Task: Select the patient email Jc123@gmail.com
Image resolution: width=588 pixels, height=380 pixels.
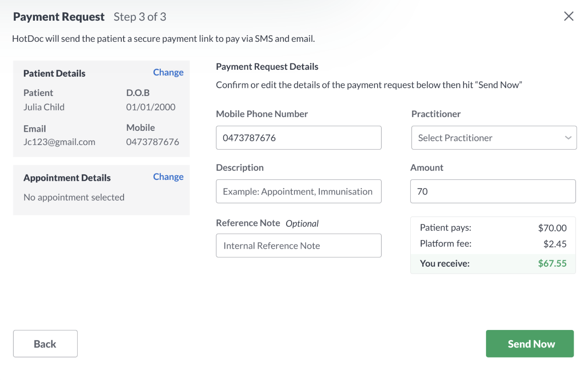Action: click(59, 142)
